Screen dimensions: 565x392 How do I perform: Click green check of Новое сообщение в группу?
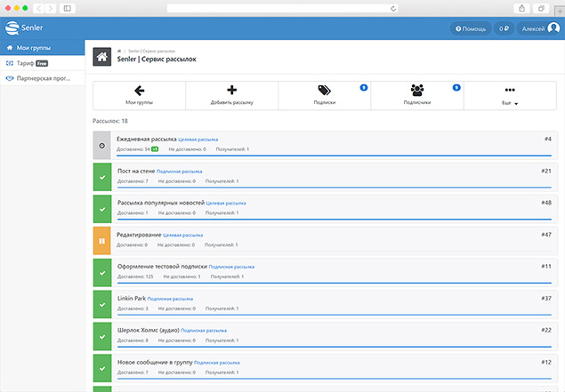tap(102, 368)
